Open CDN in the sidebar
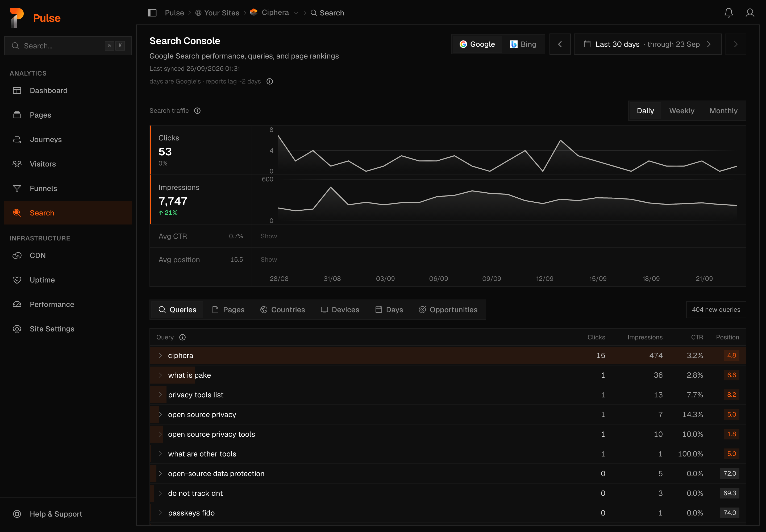The image size is (766, 532). [68, 255]
